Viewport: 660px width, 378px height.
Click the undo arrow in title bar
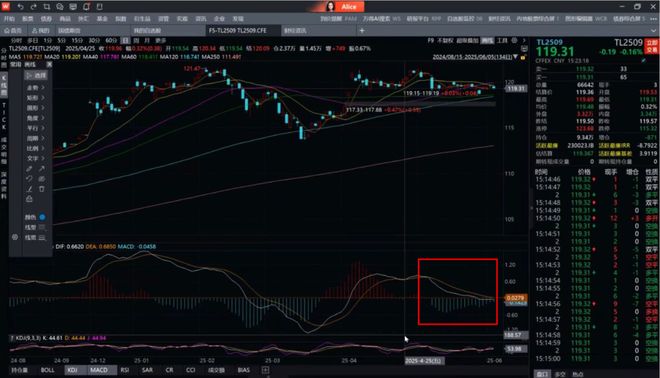(x=20, y=7)
